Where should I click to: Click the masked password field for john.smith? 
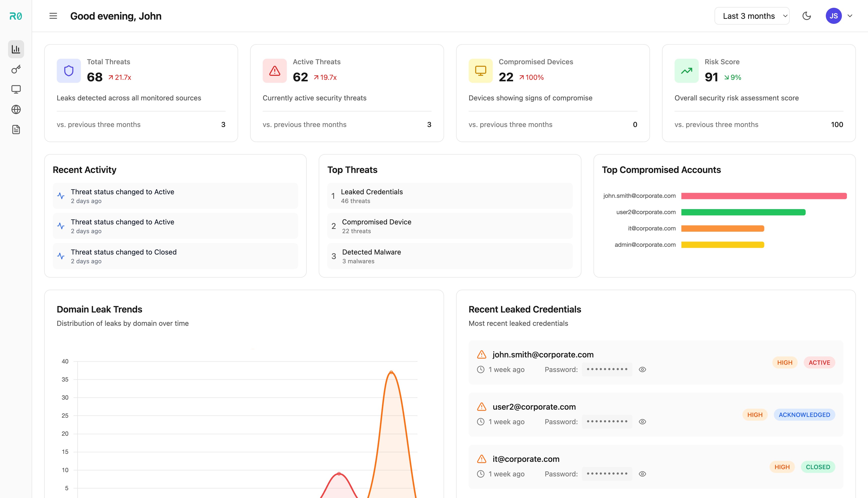point(607,370)
